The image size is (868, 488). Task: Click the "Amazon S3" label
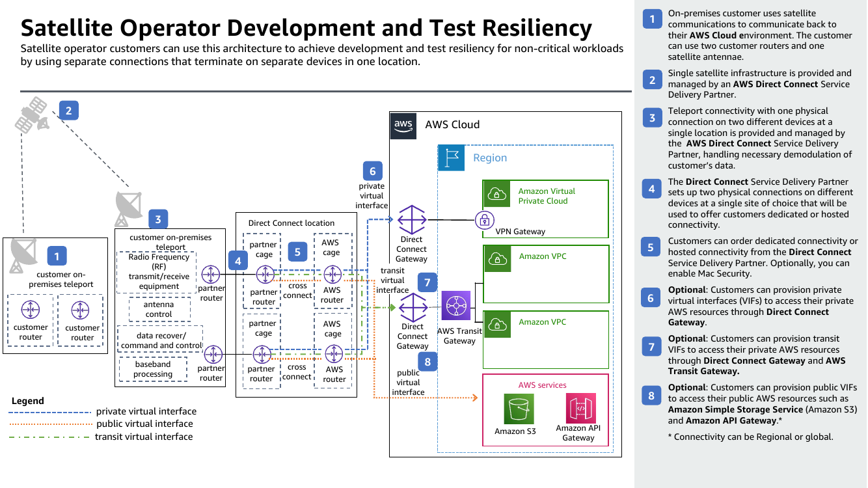coord(515,431)
